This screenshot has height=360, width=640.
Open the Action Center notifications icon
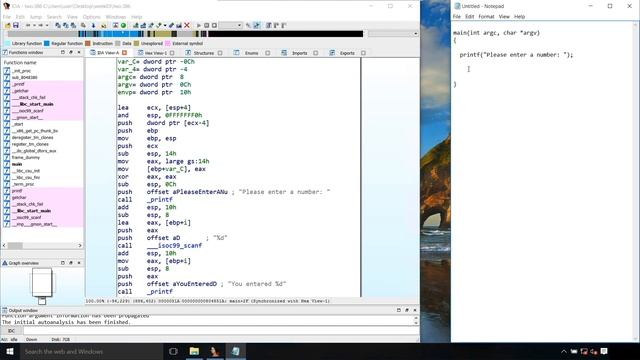(604, 351)
